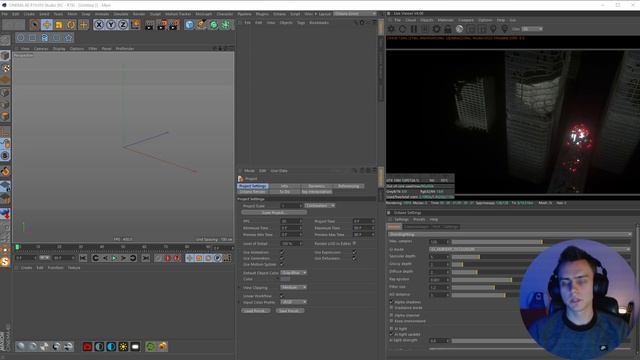
Task: Open Live Viewer settings gear icon
Action: (436, 29)
